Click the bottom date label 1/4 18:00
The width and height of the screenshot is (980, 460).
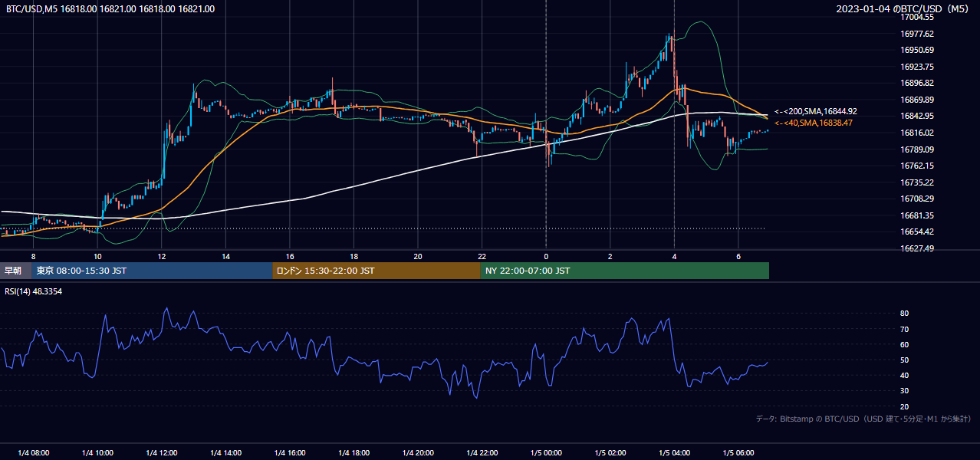(x=354, y=453)
